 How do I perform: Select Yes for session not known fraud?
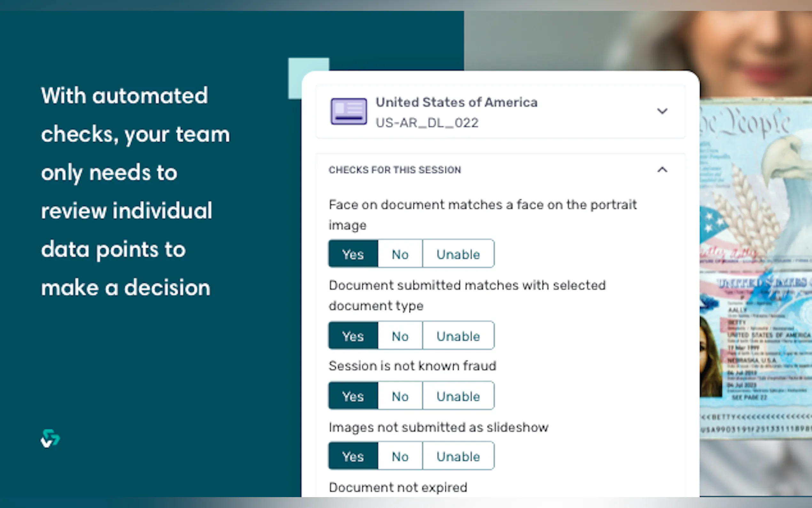pos(353,396)
